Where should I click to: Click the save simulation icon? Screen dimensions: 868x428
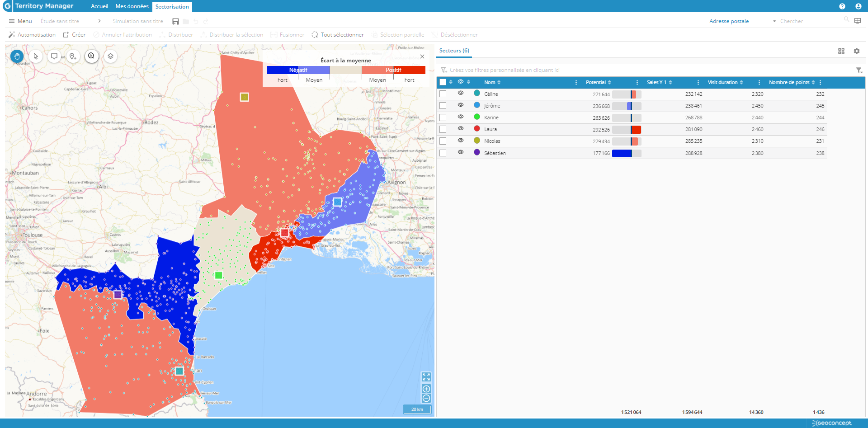(175, 21)
